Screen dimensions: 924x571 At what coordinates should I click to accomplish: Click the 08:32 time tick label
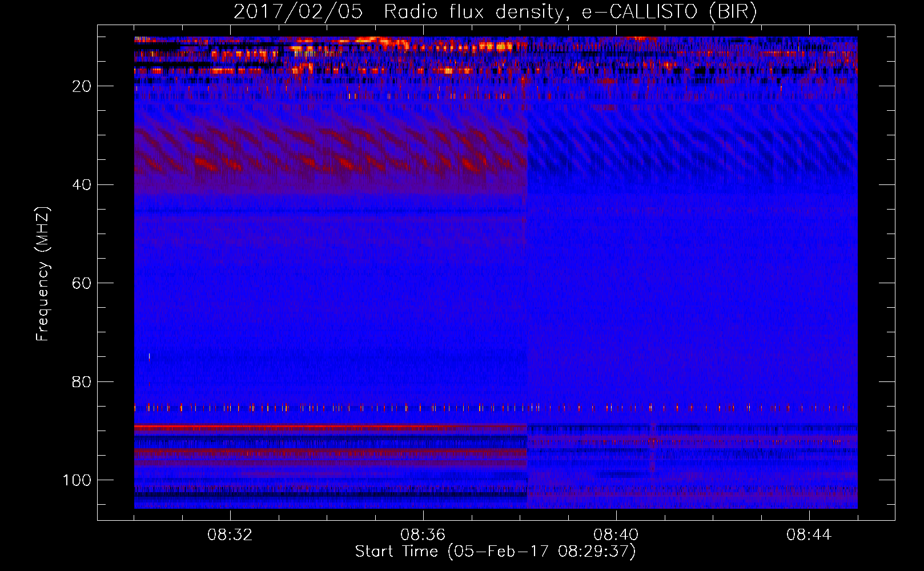tap(230, 535)
